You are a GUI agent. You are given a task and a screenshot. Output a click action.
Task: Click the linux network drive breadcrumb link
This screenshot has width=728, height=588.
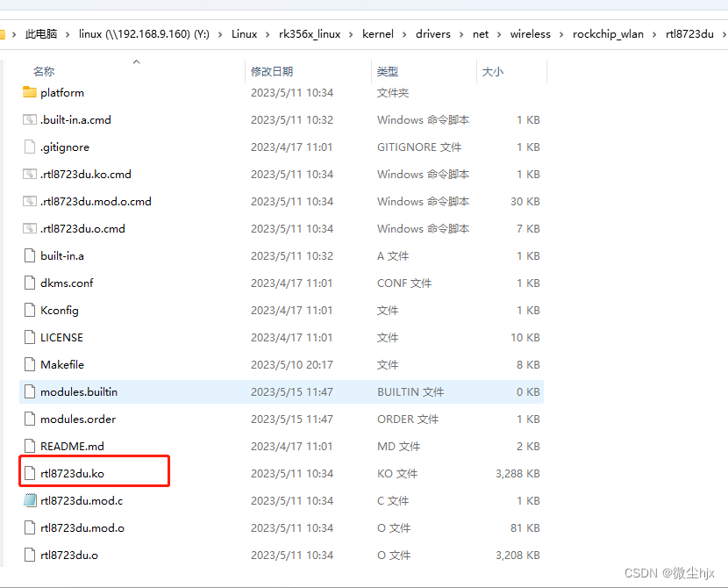tap(144, 33)
